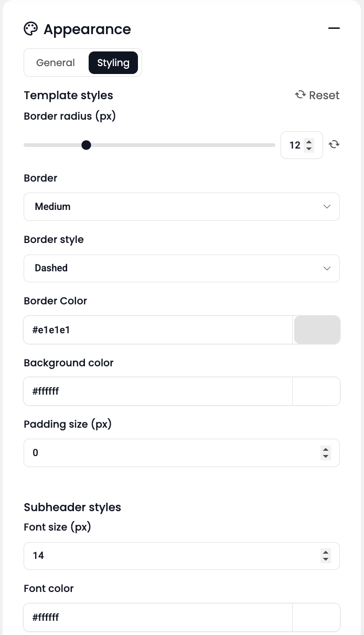Click the Appearance palette icon
Screen dimensions: 364x635
(x=31, y=29)
